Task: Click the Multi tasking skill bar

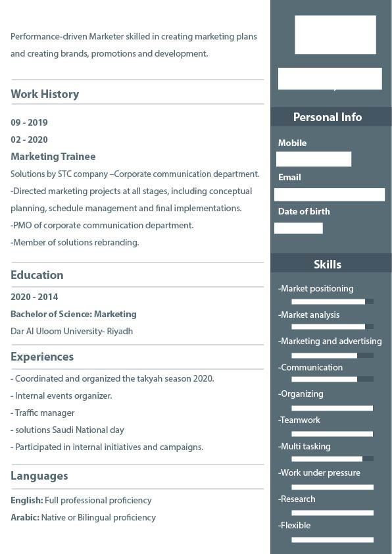Action: coord(332,459)
